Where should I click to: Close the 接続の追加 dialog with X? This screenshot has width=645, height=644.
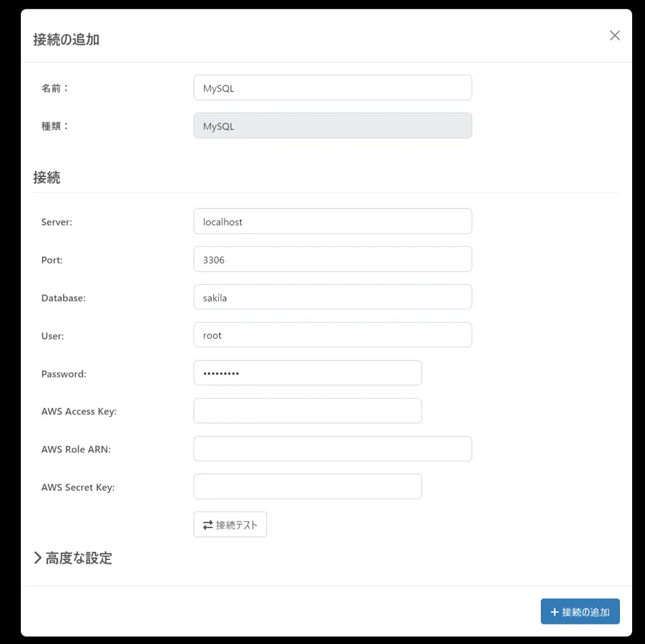(614, 36)
